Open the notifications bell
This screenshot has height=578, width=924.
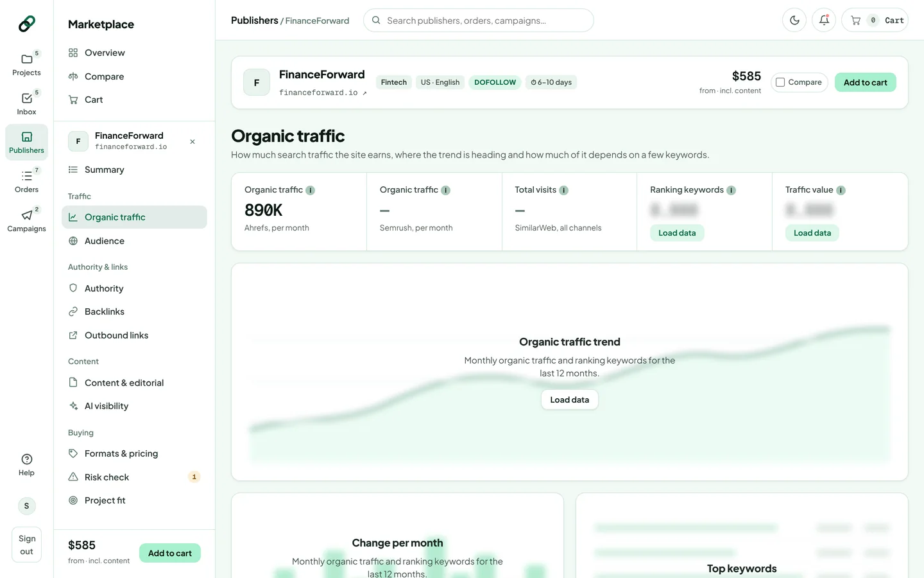click(x=824, y=20)
